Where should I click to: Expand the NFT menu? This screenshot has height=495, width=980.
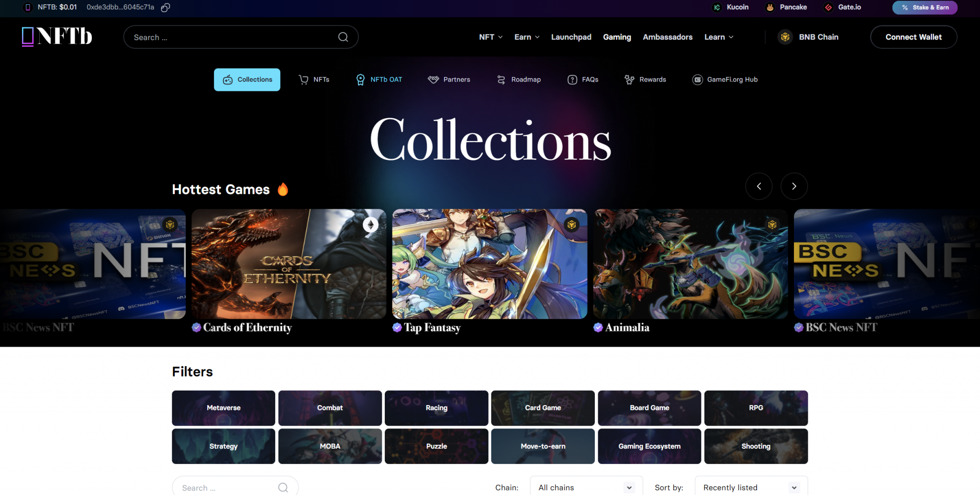point(490,37)
